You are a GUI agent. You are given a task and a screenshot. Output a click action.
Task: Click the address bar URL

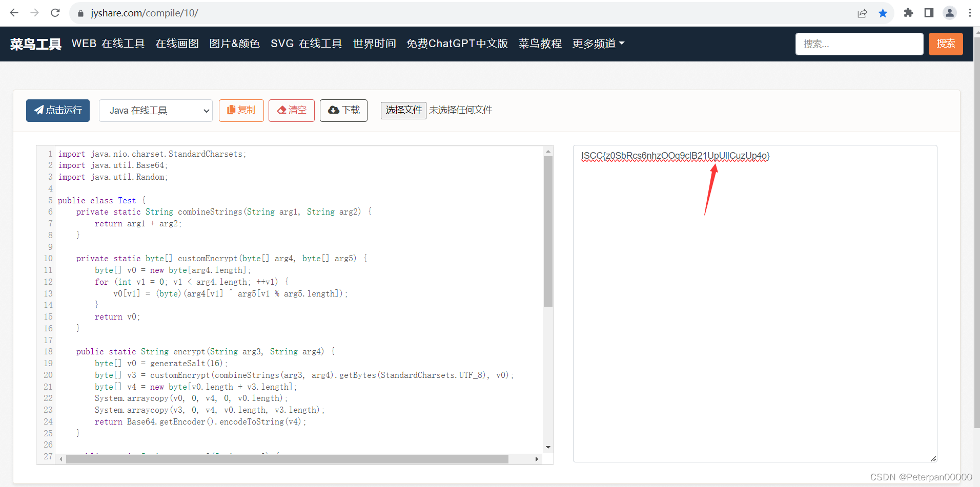[145, 13]
